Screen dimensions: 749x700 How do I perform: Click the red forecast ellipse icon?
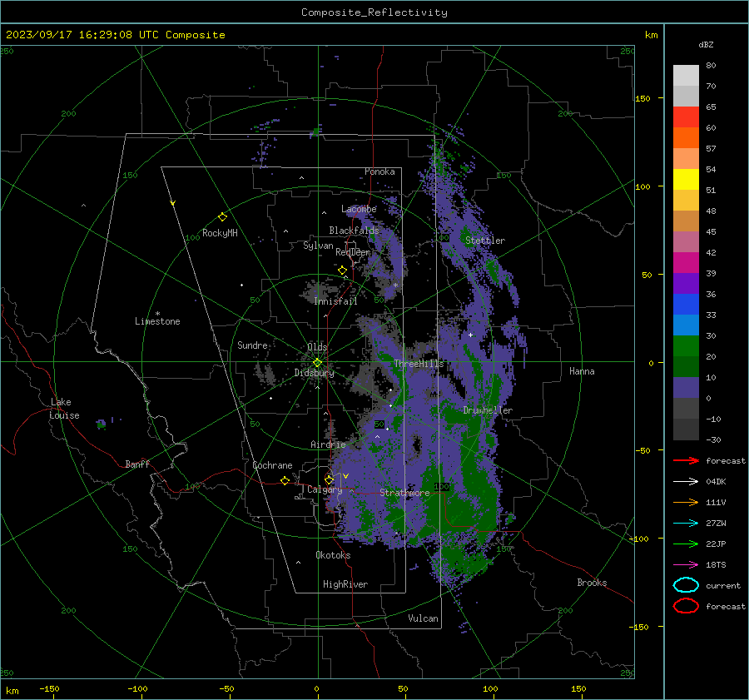tap(686, 606)
